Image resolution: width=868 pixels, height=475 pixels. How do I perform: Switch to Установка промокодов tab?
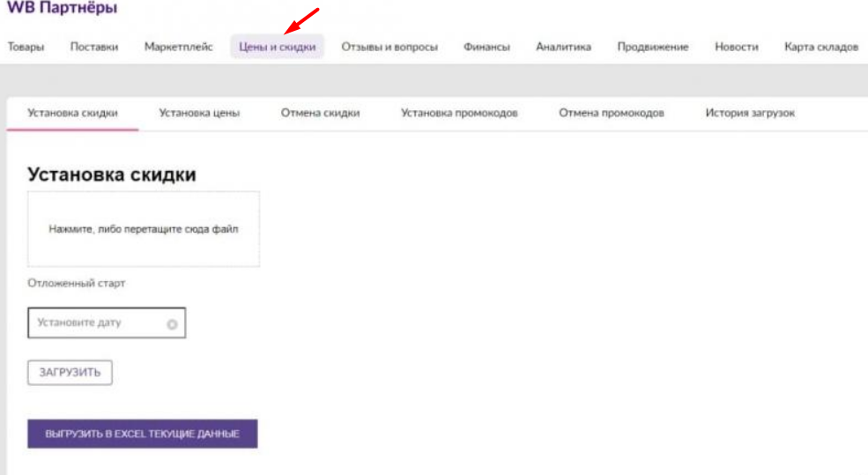point(459,113)
